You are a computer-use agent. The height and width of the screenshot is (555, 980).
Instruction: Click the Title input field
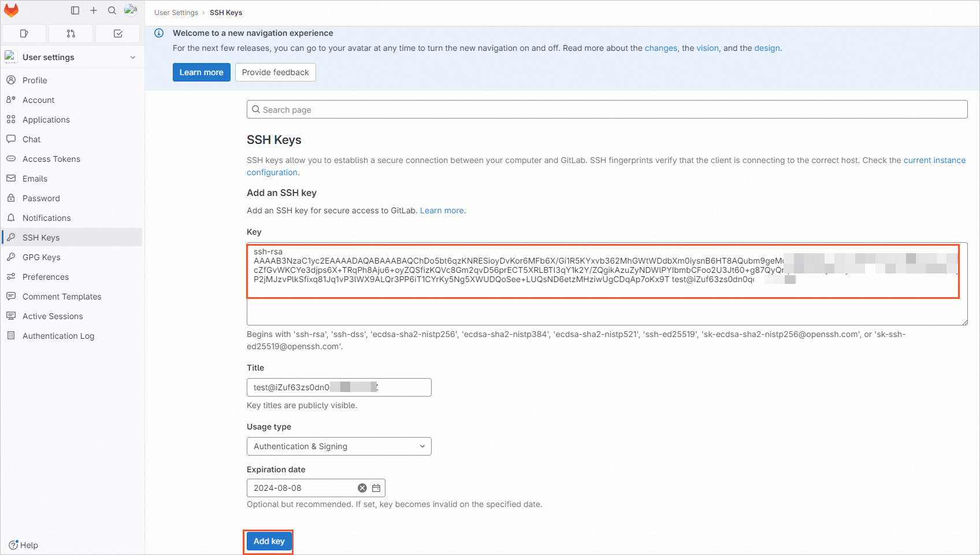pyautogui.click(x=339, y=387)
